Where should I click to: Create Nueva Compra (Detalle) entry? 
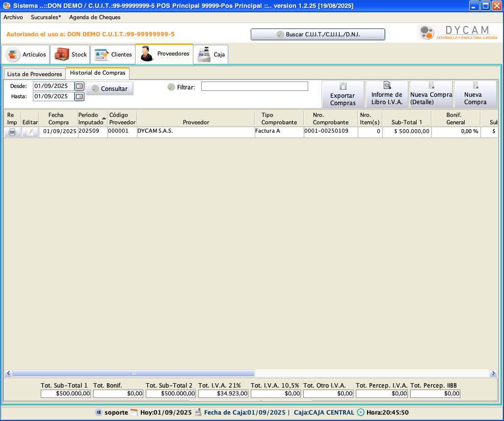(431, 94)
